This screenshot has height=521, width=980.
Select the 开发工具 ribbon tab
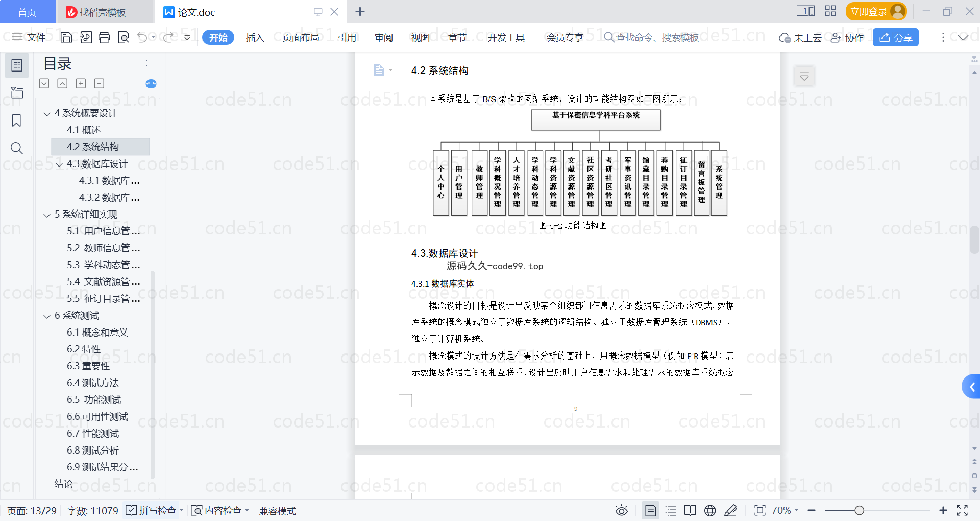[x=506, y=37]
